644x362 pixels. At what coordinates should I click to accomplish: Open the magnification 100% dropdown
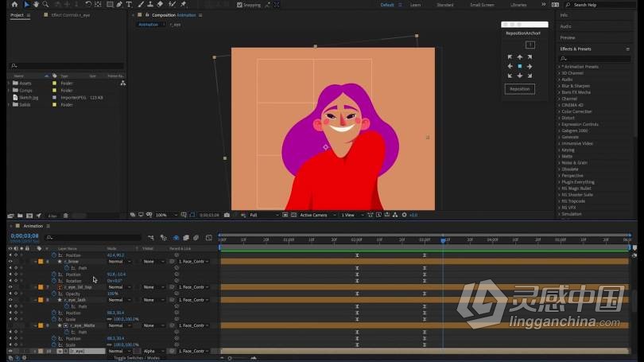point(167,215)
